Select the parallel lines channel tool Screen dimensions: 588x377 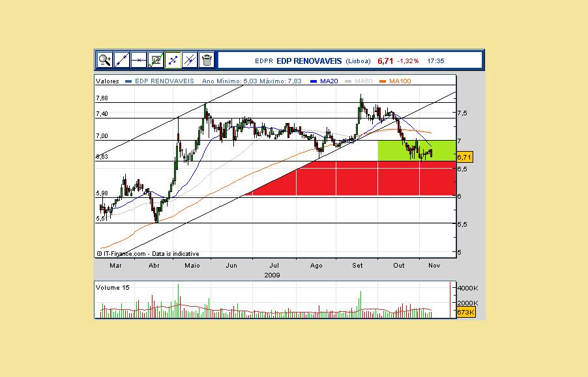coord(190,60)
